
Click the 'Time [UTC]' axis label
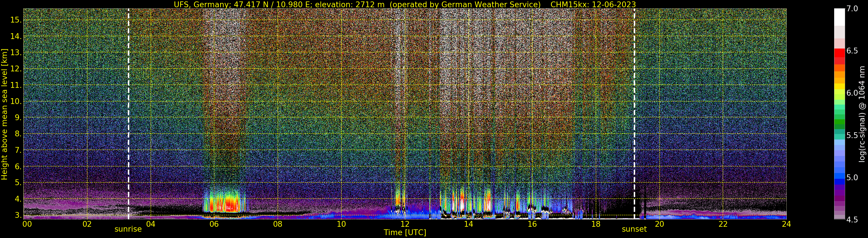click(405, 233)
